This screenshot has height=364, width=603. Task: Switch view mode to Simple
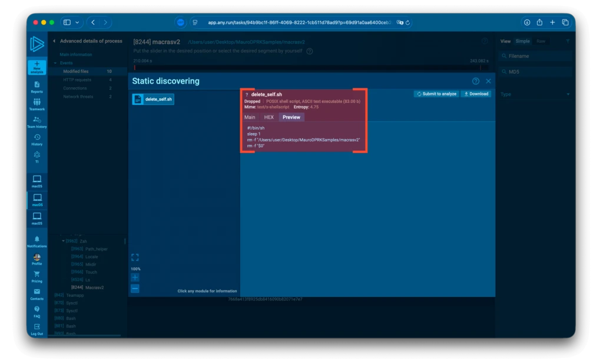(x=522, y=41)
